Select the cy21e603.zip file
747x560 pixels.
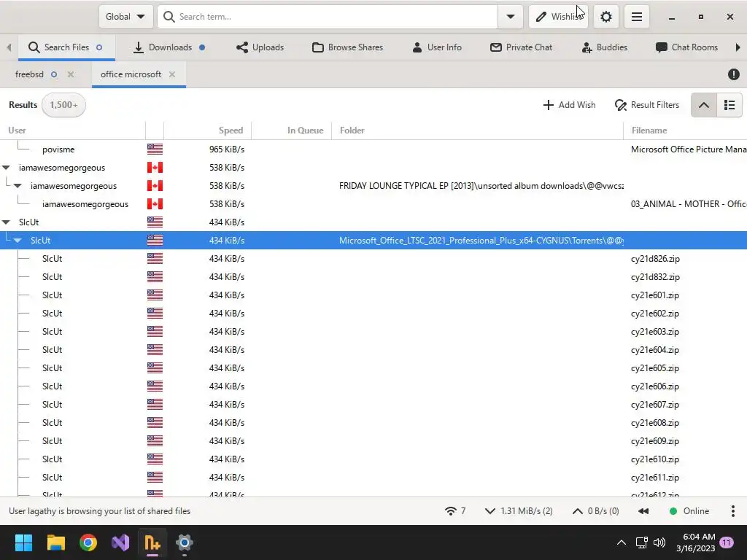click(373, 332)
